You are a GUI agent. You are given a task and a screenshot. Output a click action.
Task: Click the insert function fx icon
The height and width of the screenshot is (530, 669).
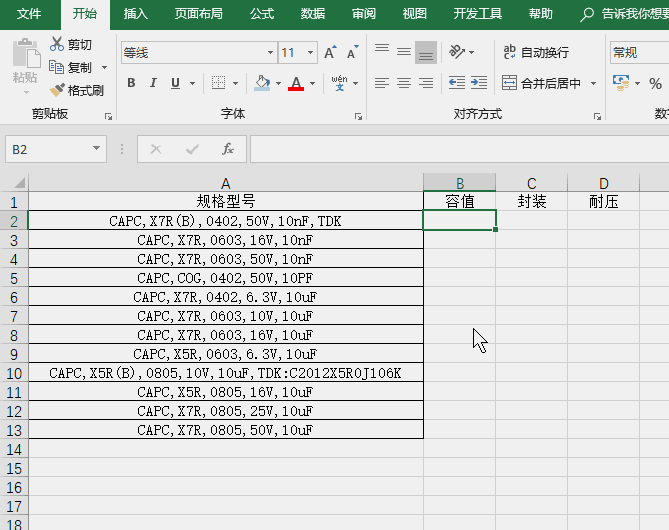(228, 149)
